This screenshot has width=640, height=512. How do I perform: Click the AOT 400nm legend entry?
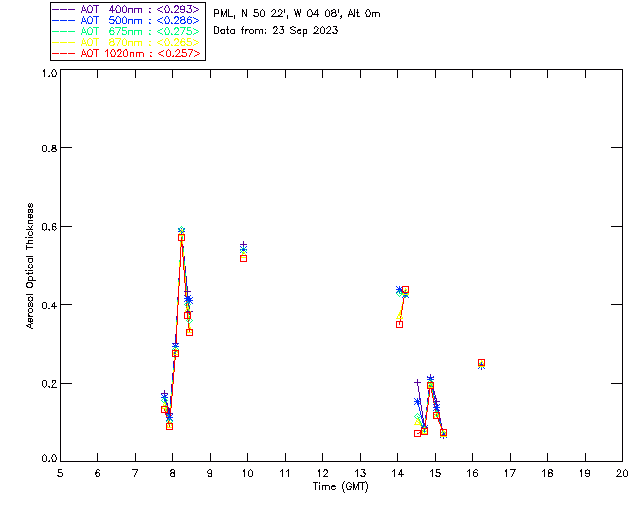pyautogui.click(x=127, y=9)
